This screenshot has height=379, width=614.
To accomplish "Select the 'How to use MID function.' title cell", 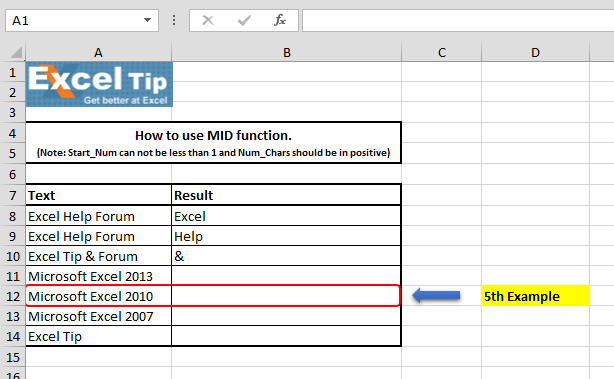I will pyautogui.click(x=213, y=135).
